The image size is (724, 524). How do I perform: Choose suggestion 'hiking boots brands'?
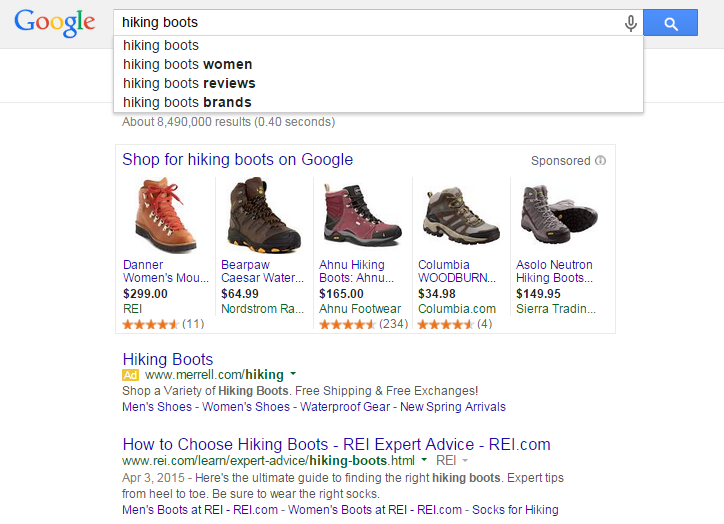coord(187,102)
